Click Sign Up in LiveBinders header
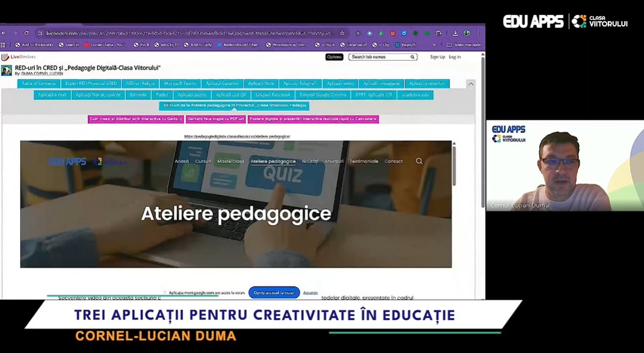This screenshot has width=644, height=353. (438, 57)
